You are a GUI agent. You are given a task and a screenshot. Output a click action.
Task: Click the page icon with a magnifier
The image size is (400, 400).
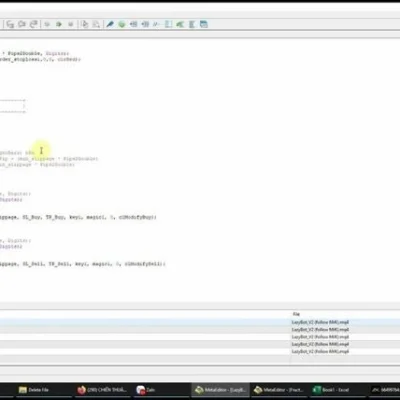coord(96,24)
